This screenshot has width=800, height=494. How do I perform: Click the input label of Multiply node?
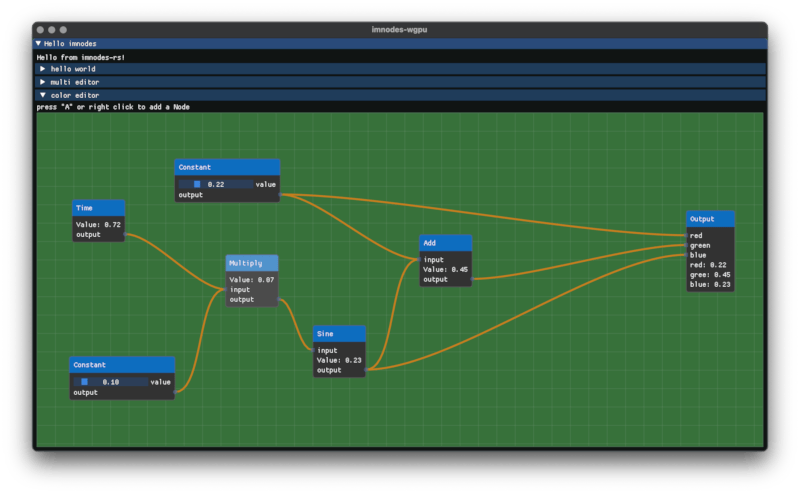click(x=240, y=289)
